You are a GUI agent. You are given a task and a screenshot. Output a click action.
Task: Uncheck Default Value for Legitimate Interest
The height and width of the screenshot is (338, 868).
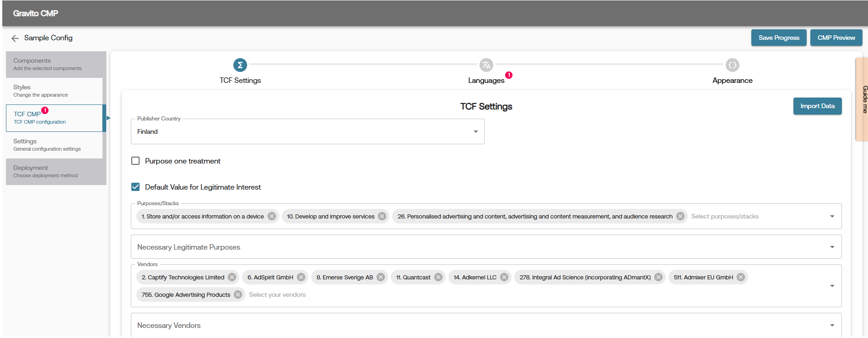point(135,187)
